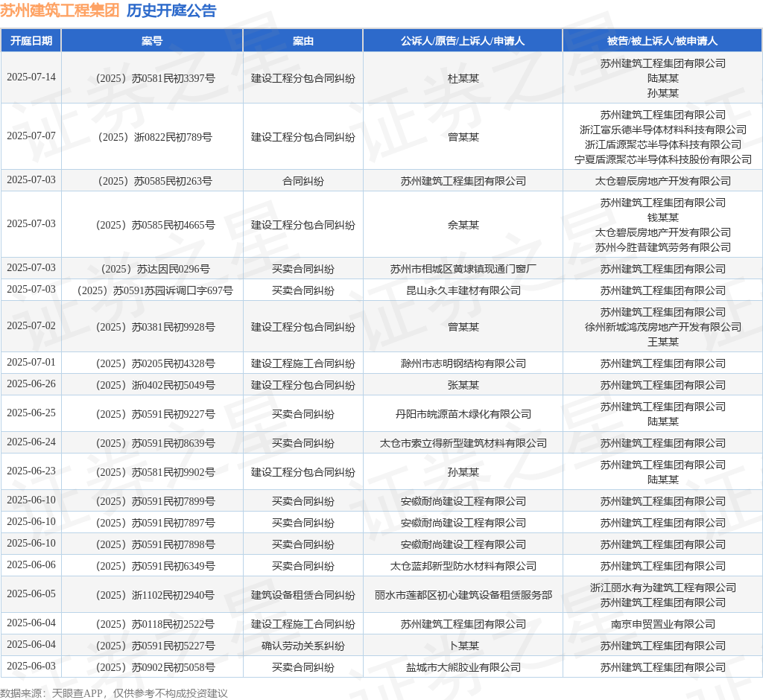
Task: Click the 数据来源 footer note
Action: pos(114,693)
